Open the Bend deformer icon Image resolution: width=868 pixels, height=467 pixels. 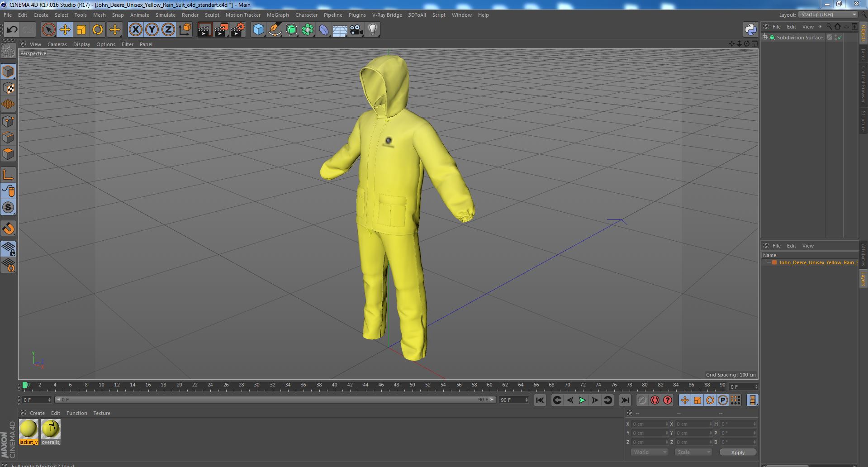point(324,30)
